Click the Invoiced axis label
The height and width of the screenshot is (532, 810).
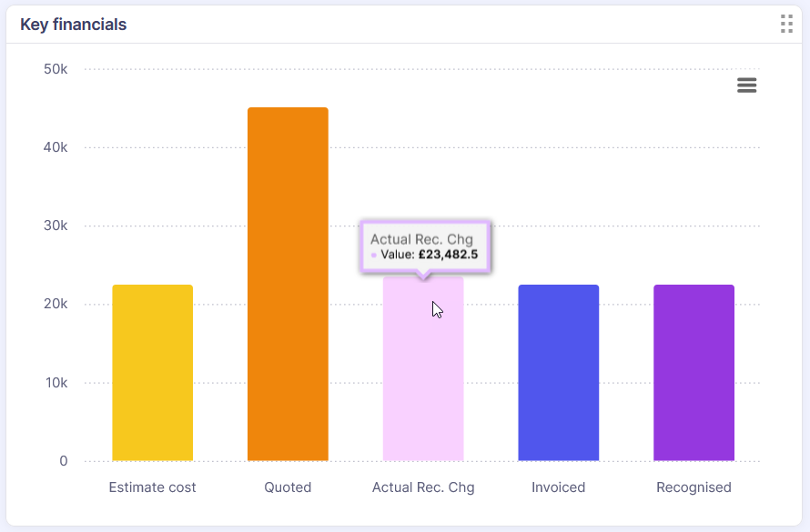(x=559, y=487)
